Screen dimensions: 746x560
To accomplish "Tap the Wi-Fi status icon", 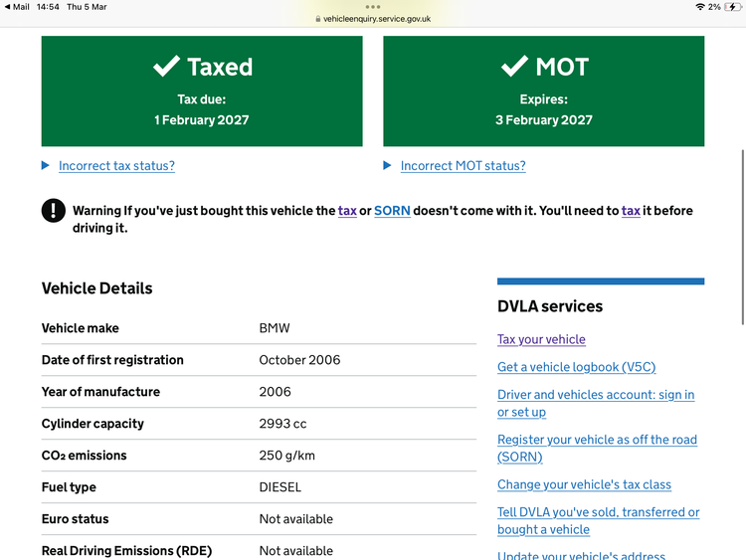I will coord(700,7).
